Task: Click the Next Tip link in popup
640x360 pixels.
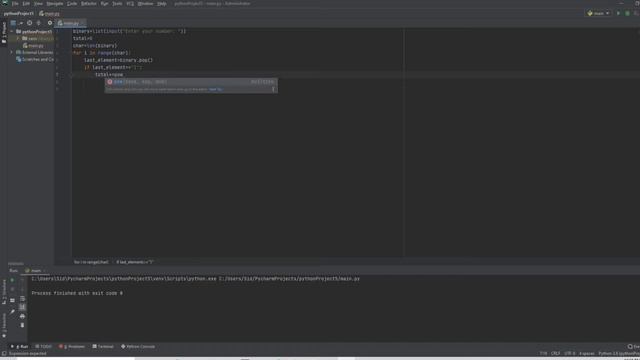Action: point(216,89)
